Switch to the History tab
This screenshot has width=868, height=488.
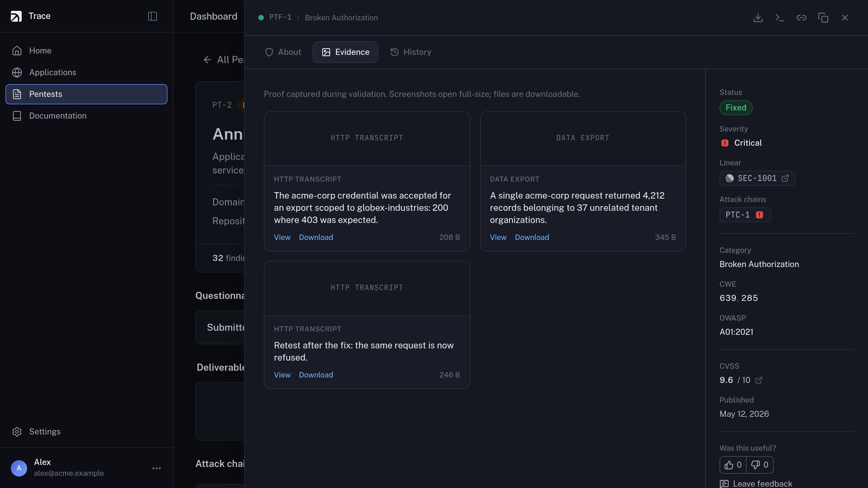coord(411,52)
